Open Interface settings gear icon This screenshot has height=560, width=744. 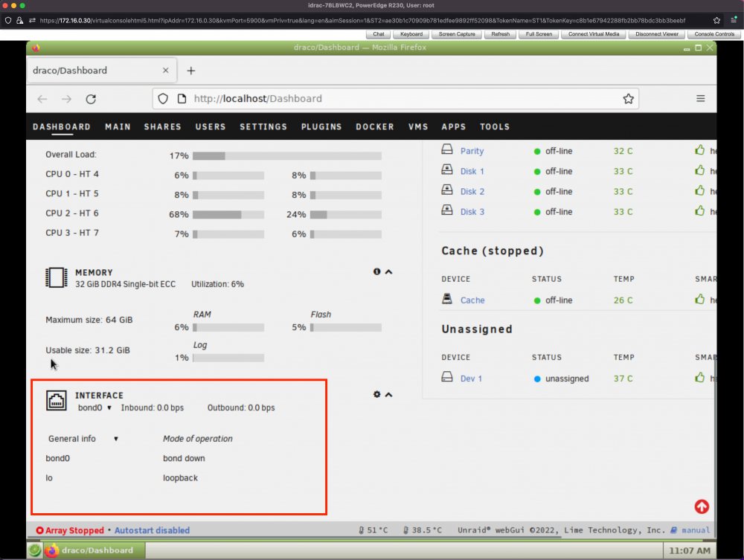pos(376,394)
